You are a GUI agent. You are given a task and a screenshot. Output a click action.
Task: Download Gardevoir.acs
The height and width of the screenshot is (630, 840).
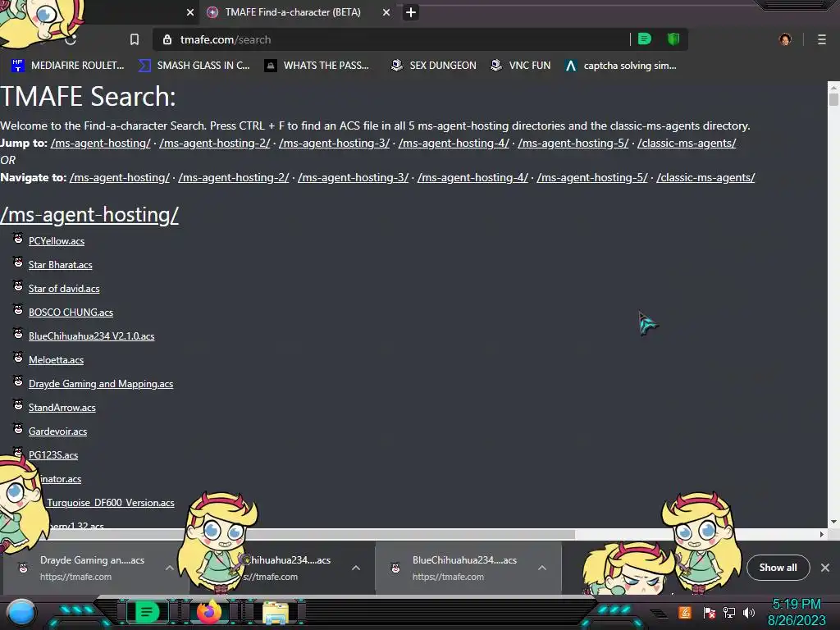(x=57, y=431)
